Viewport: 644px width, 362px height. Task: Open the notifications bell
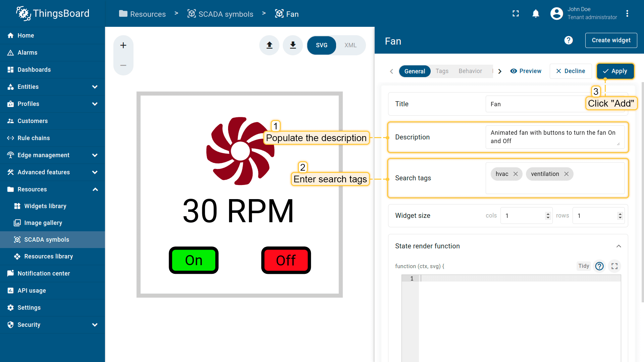coord(536,13)
